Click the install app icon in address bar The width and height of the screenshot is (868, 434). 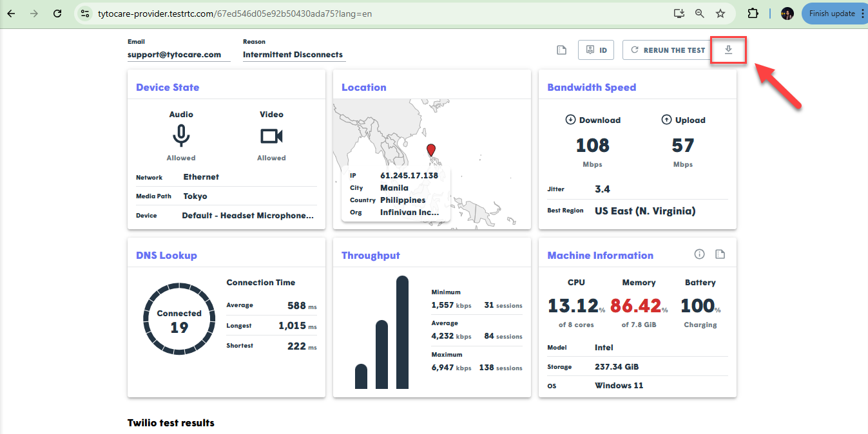pos(679,13)
